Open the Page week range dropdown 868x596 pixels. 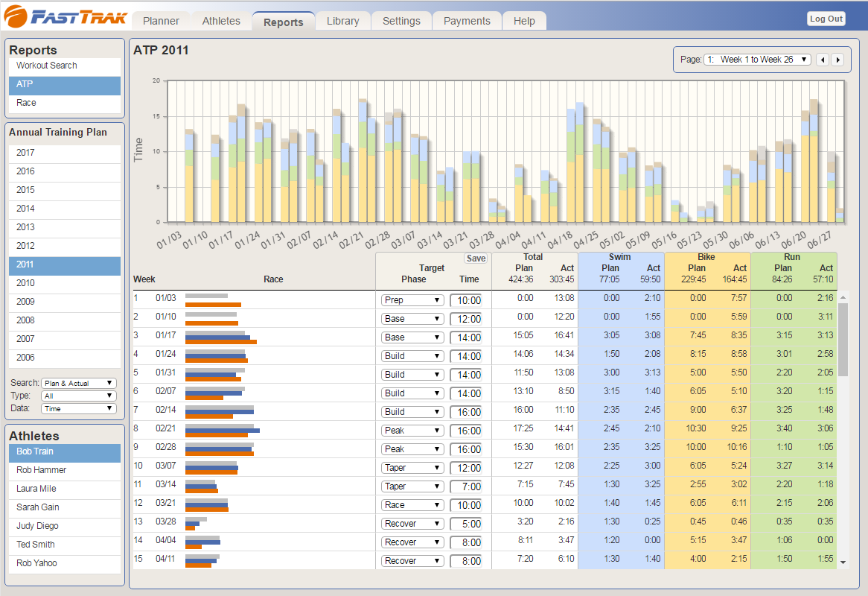pos(757,60)
